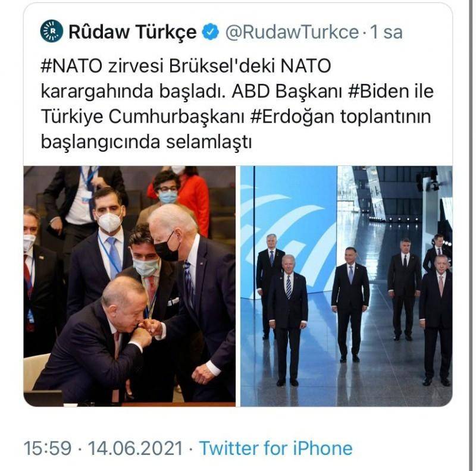
Task: Visit the @RudawTurkce handle
Action: click(292, 32)
